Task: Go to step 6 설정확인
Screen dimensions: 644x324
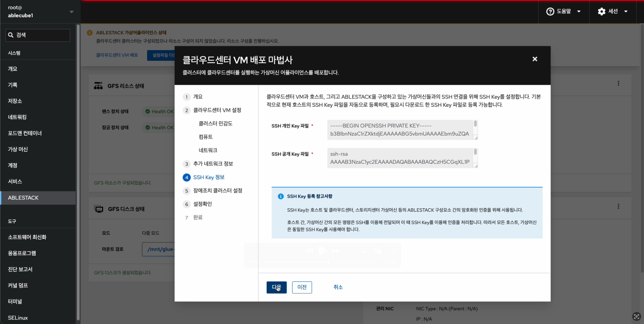Action: pyautogui.click(x=198, y=204)
